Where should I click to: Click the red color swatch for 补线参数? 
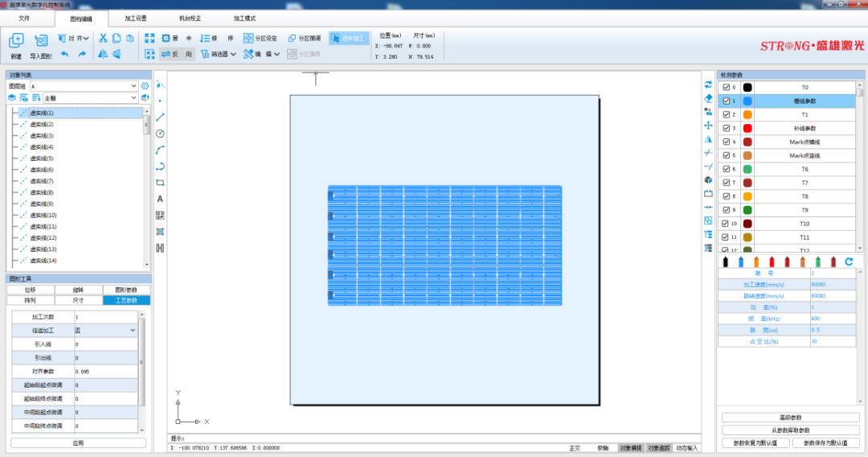click(747, 128)
